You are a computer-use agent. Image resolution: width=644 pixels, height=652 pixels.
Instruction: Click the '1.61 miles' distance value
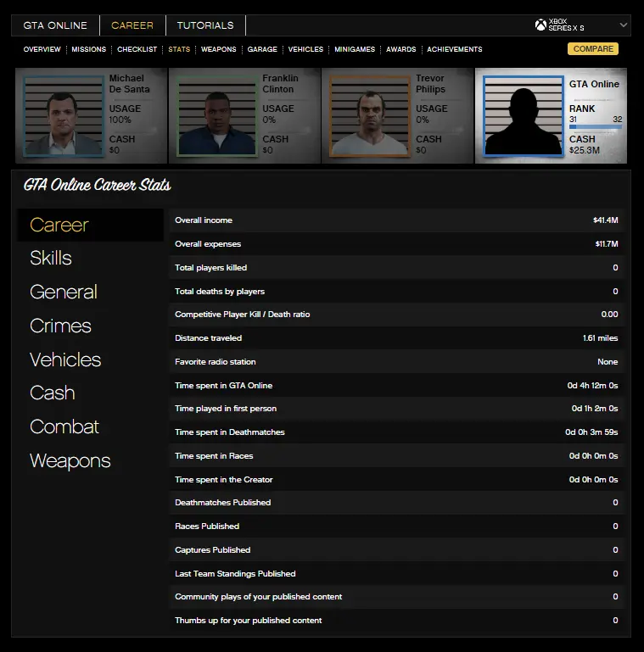point(601,338)
